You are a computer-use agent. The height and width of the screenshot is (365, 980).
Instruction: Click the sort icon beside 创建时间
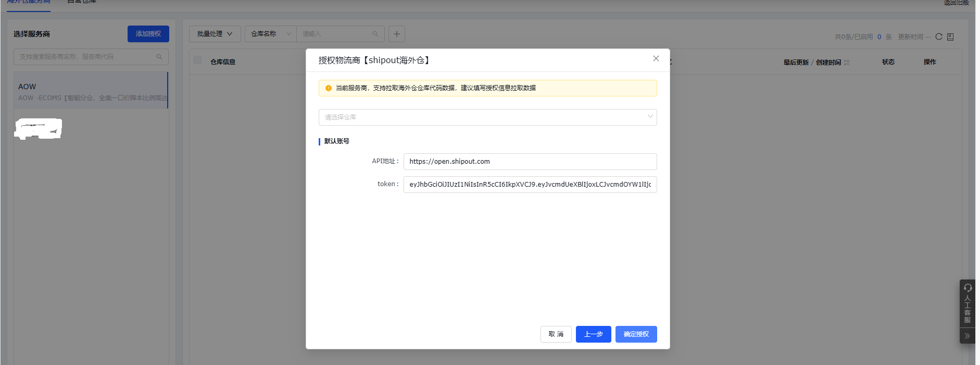pos(847,63)
